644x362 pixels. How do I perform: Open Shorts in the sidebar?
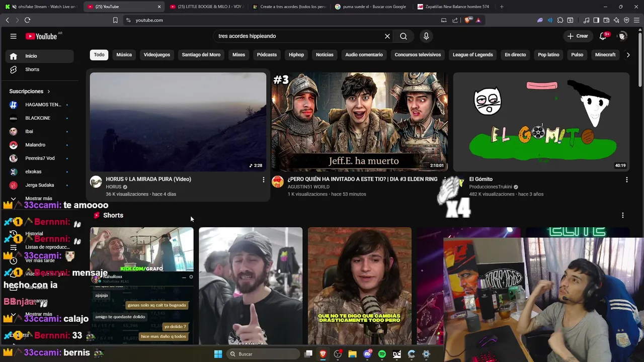tap(39, 69)
